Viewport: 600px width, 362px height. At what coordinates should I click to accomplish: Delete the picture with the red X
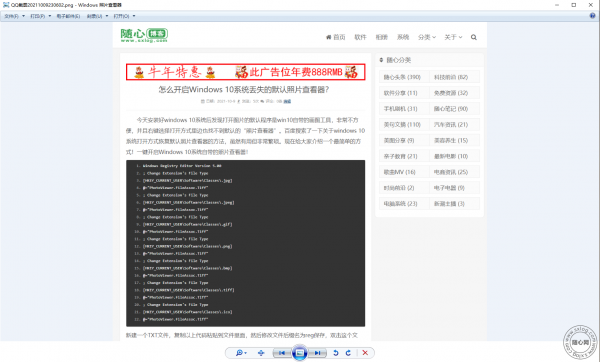pyautogui.click(x=365, y=353)
